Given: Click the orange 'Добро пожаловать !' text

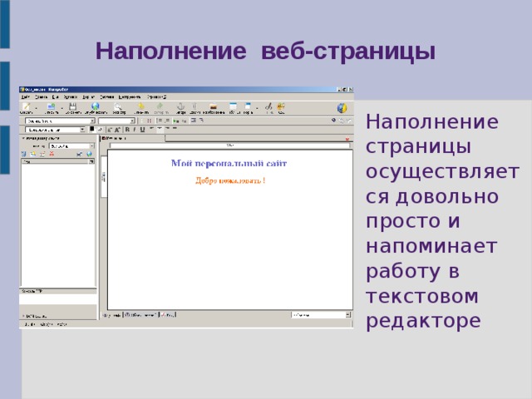Looking at the screenshot, I should [230, 180].
